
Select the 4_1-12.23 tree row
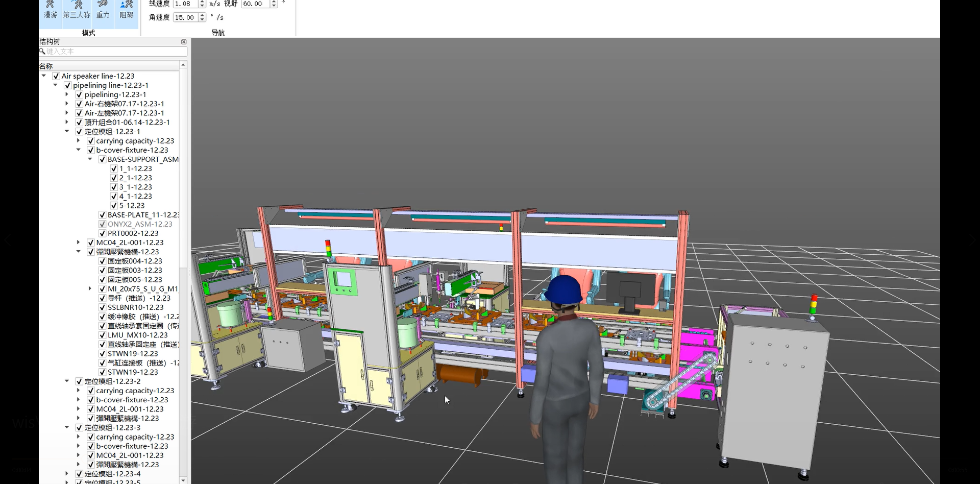pyautogui.click(x=135, y=196)
